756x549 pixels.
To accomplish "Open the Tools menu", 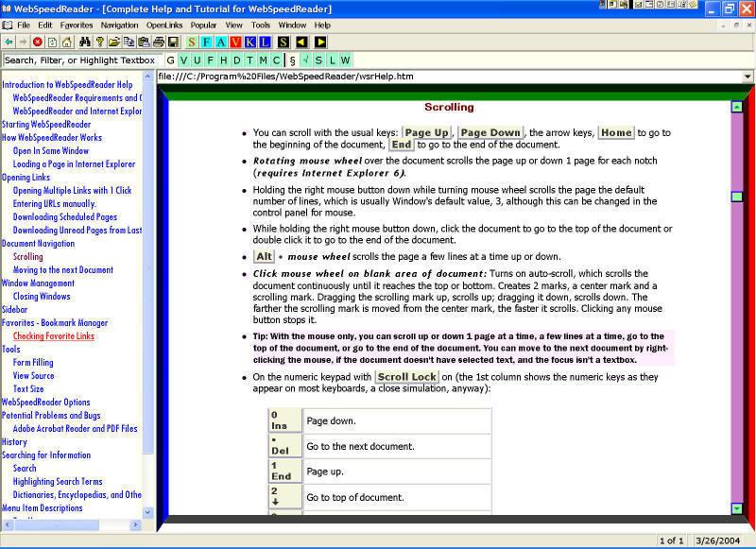I will pos(261,26).
